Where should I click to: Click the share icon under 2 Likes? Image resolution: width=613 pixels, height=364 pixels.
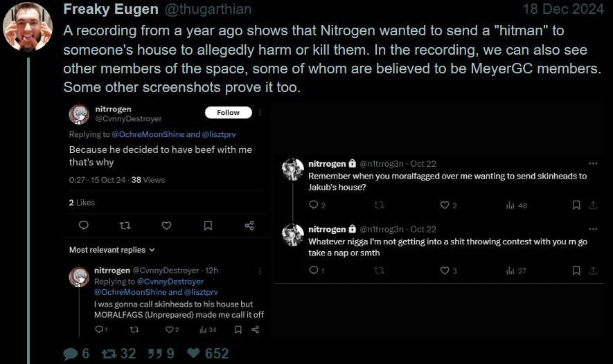point(249,226)
